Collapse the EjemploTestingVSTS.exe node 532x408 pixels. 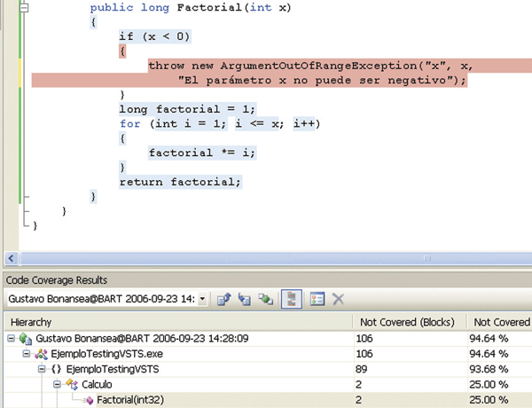click(x=25, y=354)
